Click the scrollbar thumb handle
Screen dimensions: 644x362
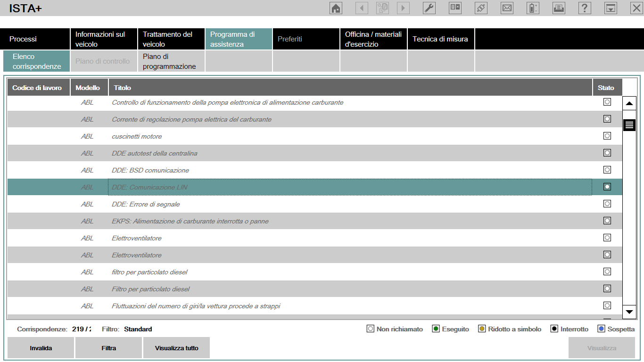pos(629,125)
